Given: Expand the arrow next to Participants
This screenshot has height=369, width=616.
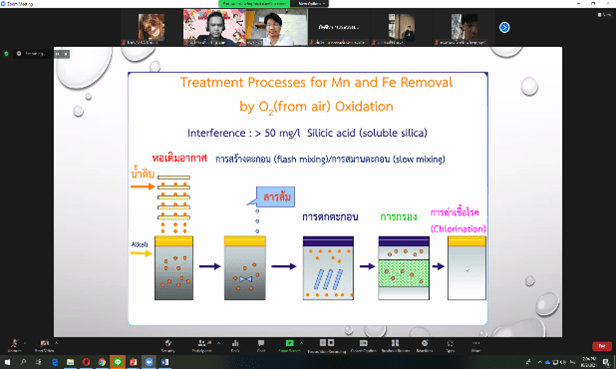Looking at the screenshot, I should [219, 343].
